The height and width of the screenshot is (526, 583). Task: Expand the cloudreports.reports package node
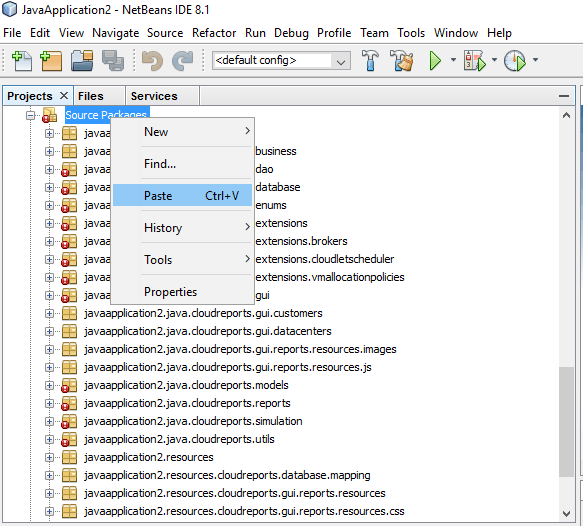49,403
